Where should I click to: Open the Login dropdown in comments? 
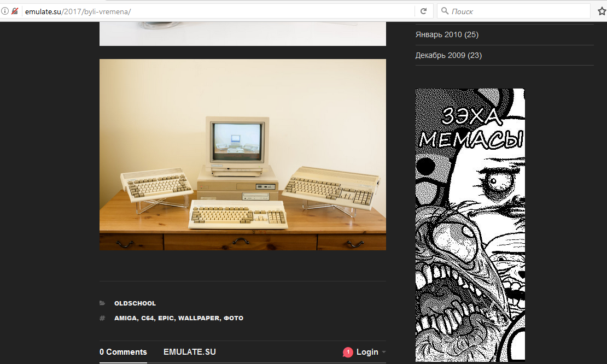tap(371, 352)
